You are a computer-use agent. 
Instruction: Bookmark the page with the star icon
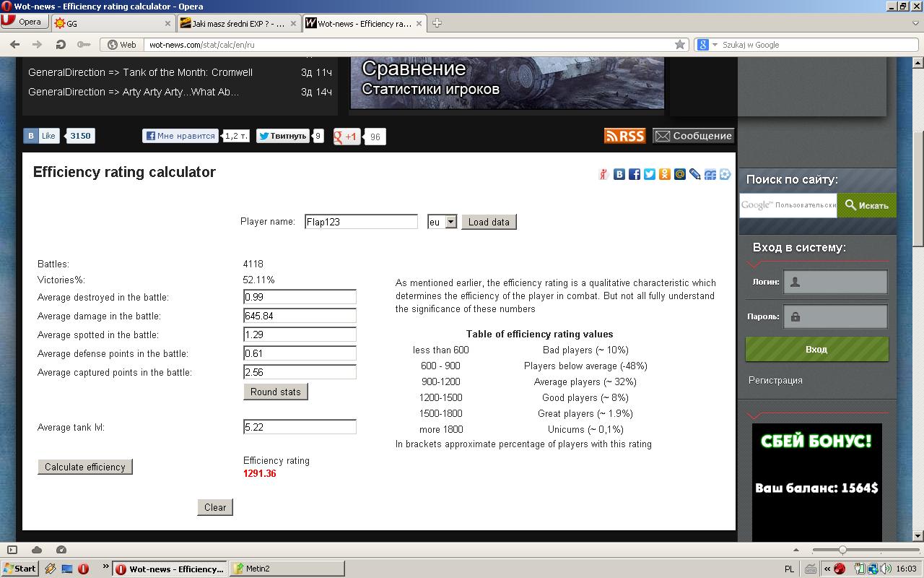[679, 44]
